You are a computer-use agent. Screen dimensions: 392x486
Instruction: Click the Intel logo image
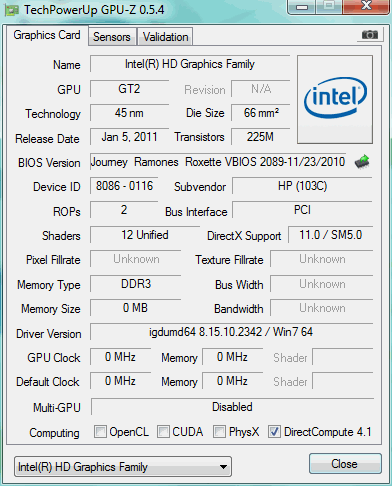[x=335, y=100]
